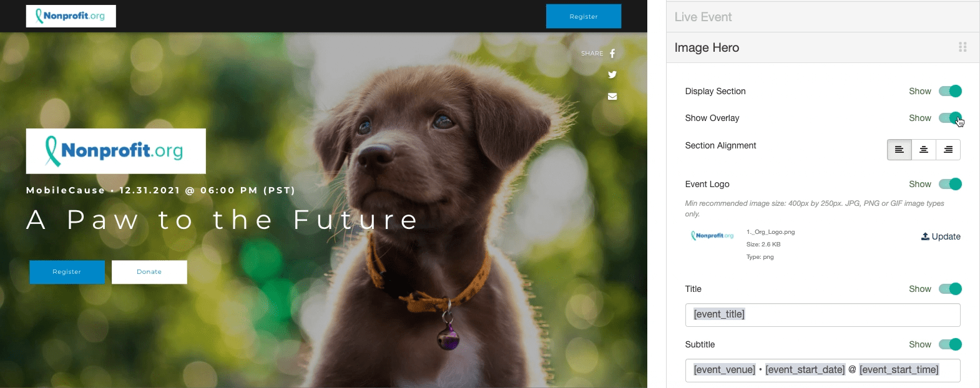Toggle the Display Section switch
This screenshot has width=980, height=388.
coord(950,91)
